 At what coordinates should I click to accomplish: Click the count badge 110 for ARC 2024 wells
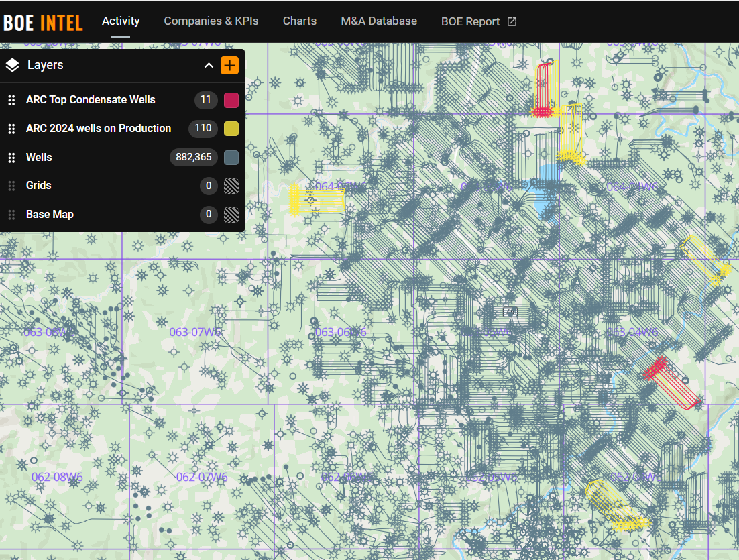coord(203,128)
